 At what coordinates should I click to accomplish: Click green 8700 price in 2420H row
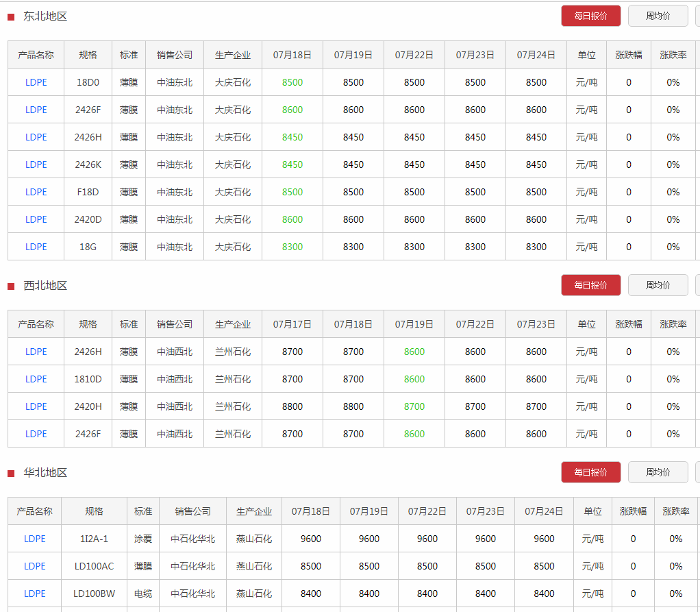point(414,406)
